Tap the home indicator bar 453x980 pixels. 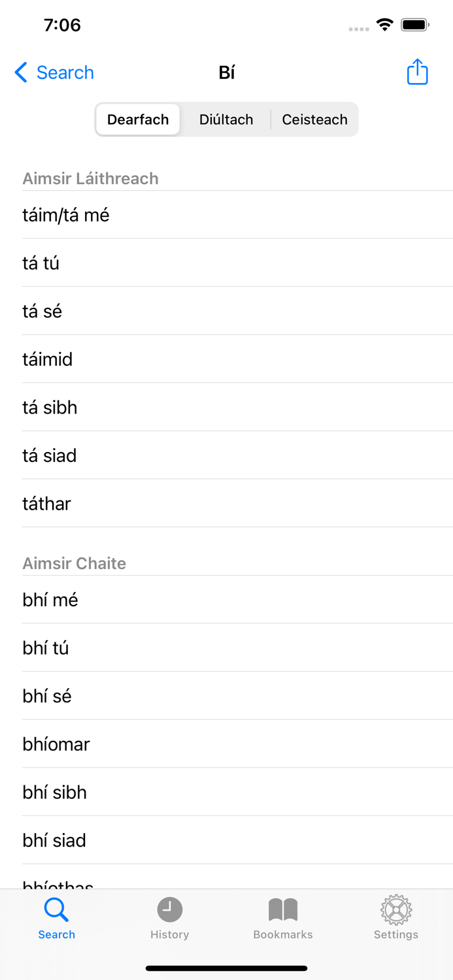click(226, 968)
